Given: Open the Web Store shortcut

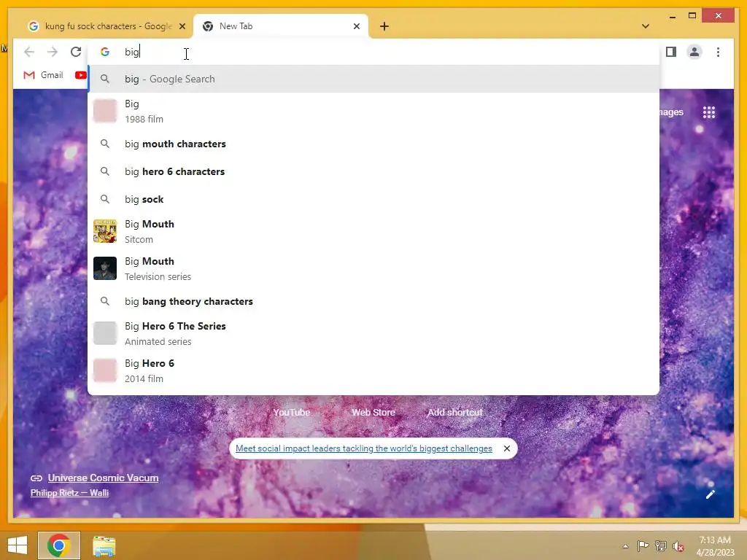Looking at the screenshot, I should pyautogui.click(x=373, y=413).
